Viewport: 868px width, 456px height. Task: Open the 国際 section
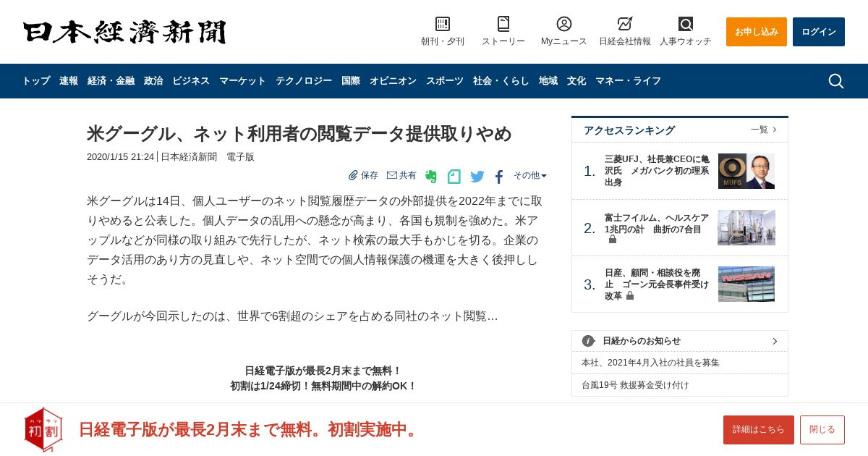[x=351, y=81]
